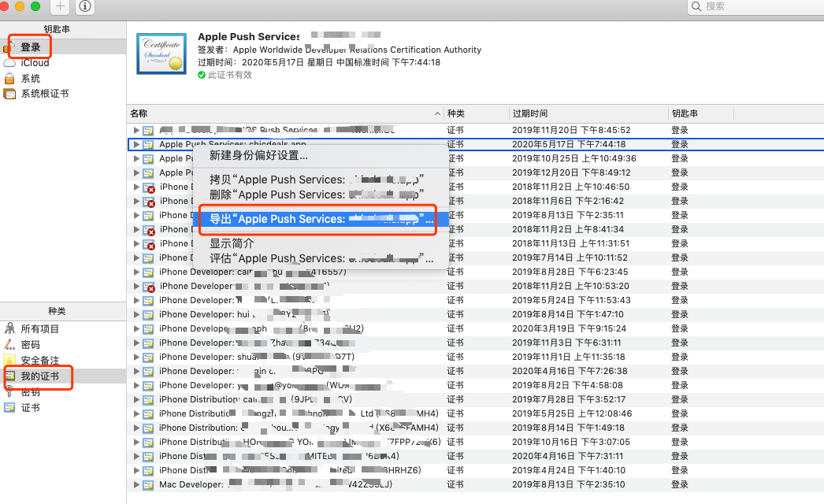Screen dimensions: 824x504
Task: Expand row expiring 2019年11月20日
Action: tap(136, 130)
